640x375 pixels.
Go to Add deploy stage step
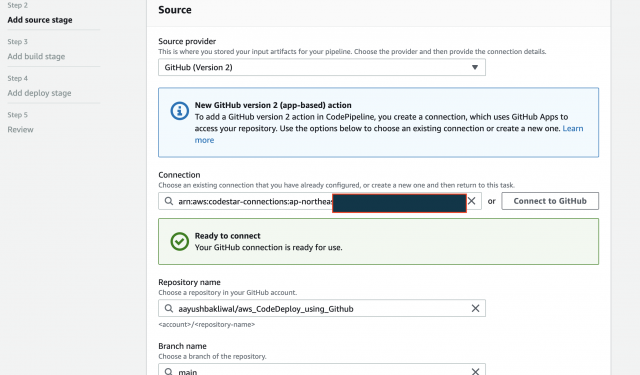pyautogui.click(x=39, y=93)
